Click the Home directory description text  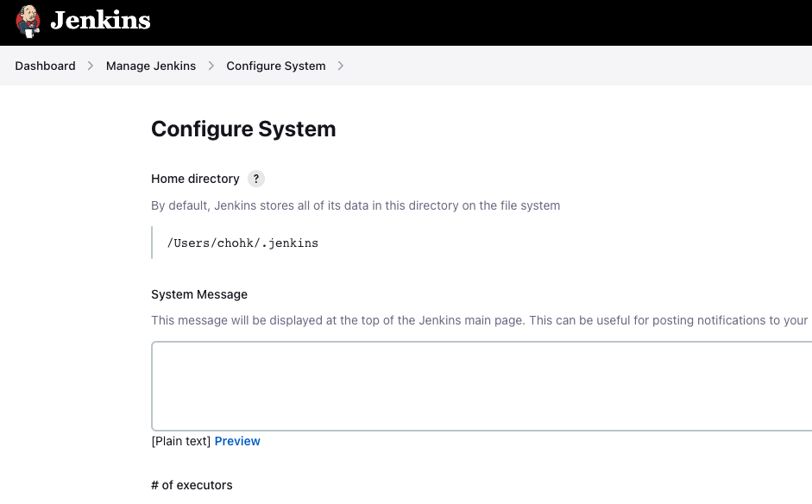click(x=356, y=205)
